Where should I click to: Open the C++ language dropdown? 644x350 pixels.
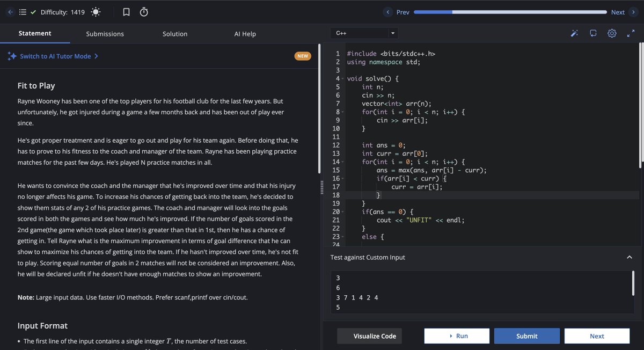[364, 33]
